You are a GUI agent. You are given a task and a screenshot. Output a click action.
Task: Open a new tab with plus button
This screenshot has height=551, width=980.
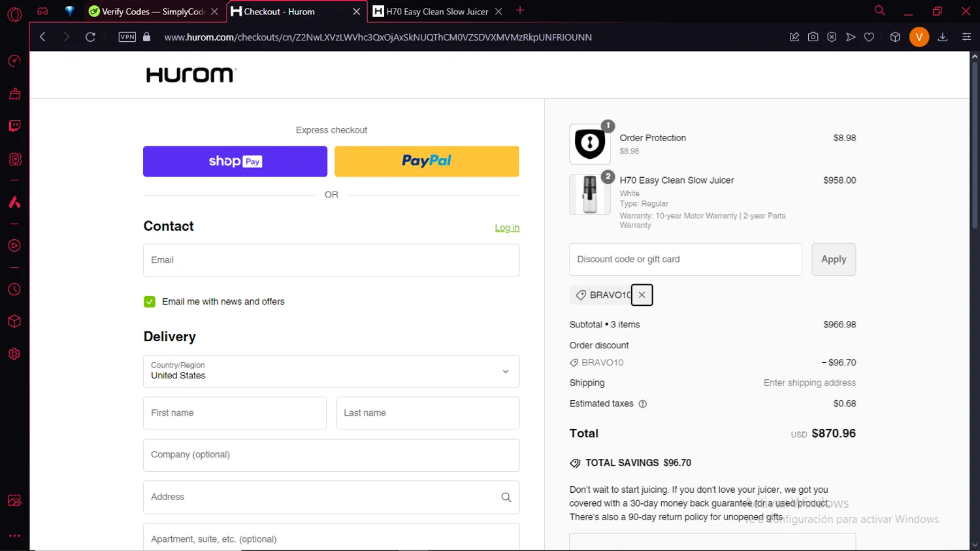click(x=520, y=10)
